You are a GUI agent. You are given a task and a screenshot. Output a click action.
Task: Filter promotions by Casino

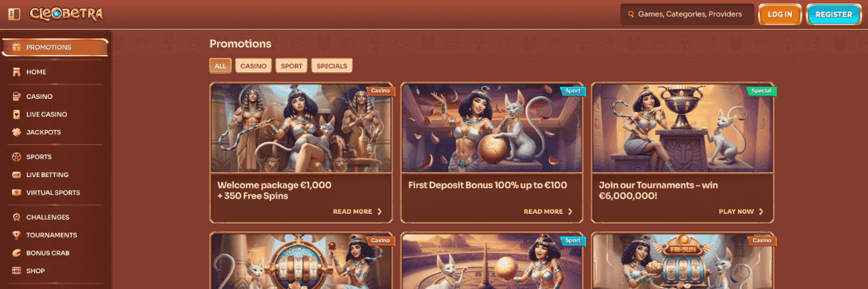254,66
